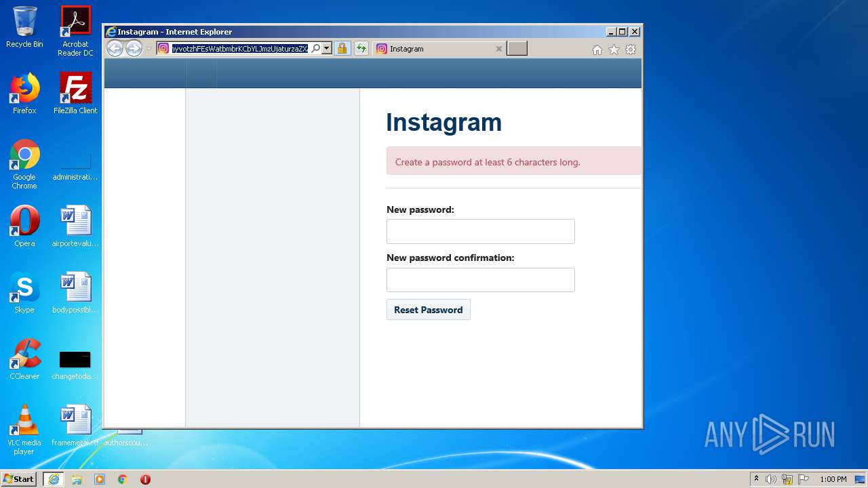
Task: Click the Instagram page heading
Action: tap(444, 122)
